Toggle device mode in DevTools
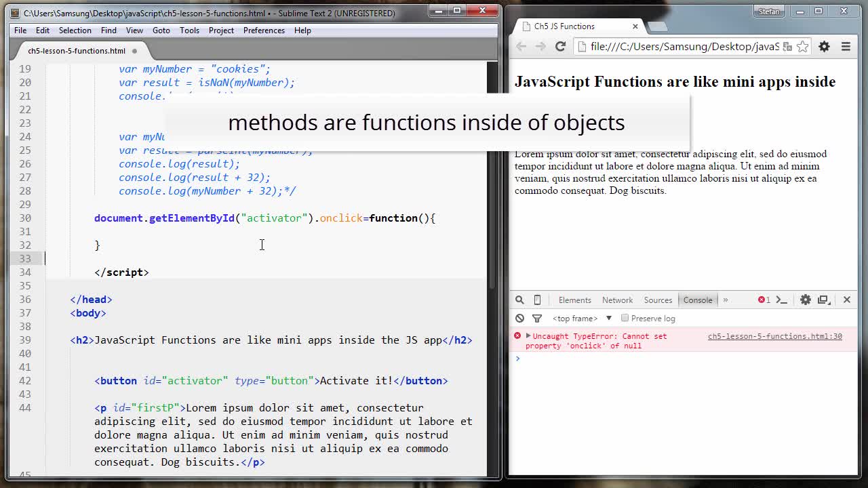Image resolution: width=868 pixels, height=488 pixels. (x=537, y=300)
